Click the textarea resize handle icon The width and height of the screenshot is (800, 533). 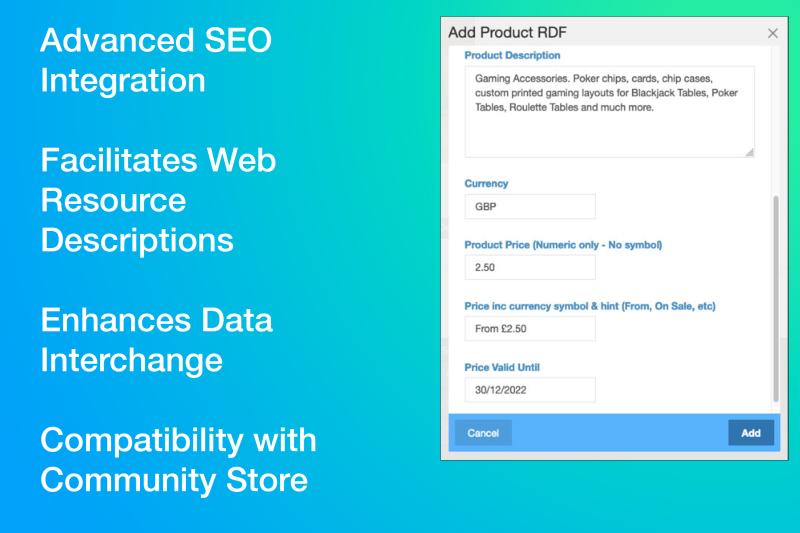pos(749,152)
